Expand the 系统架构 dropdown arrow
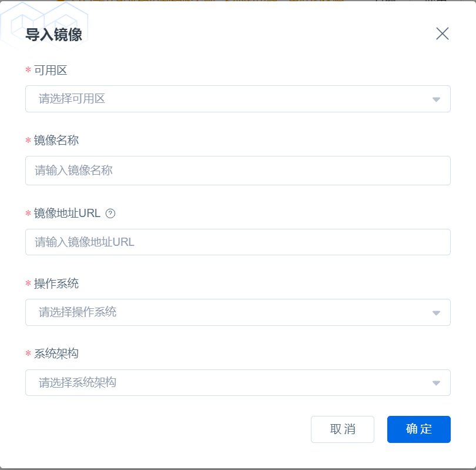The height and width of the screenshot is (470, 476). (436, 383)
